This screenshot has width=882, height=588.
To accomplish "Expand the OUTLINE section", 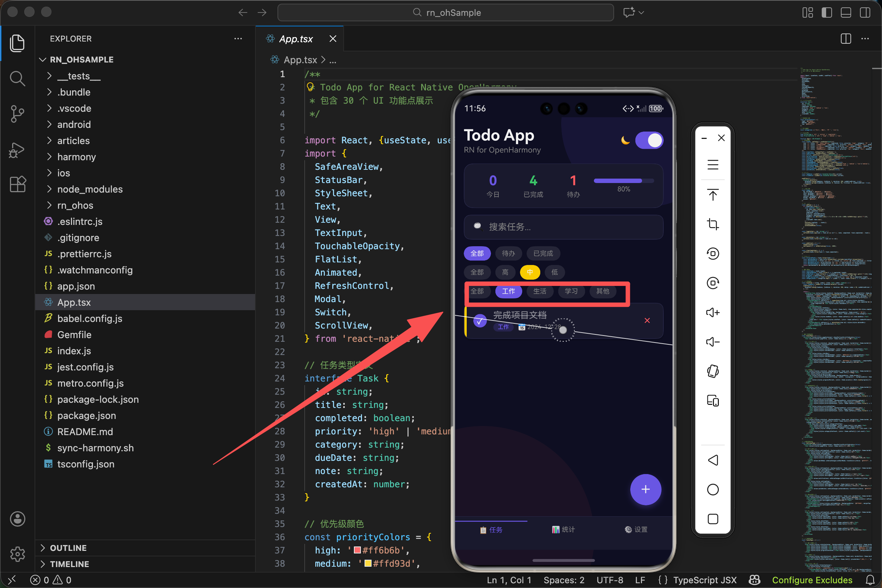I will (x=68, y=548).
